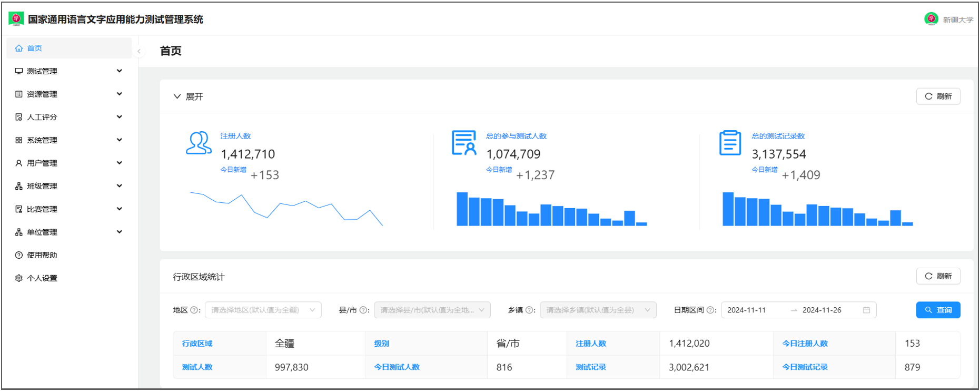Click the help icon beside 地区 label
Viewport: 980px width, 391px height.
pos(194,310)
